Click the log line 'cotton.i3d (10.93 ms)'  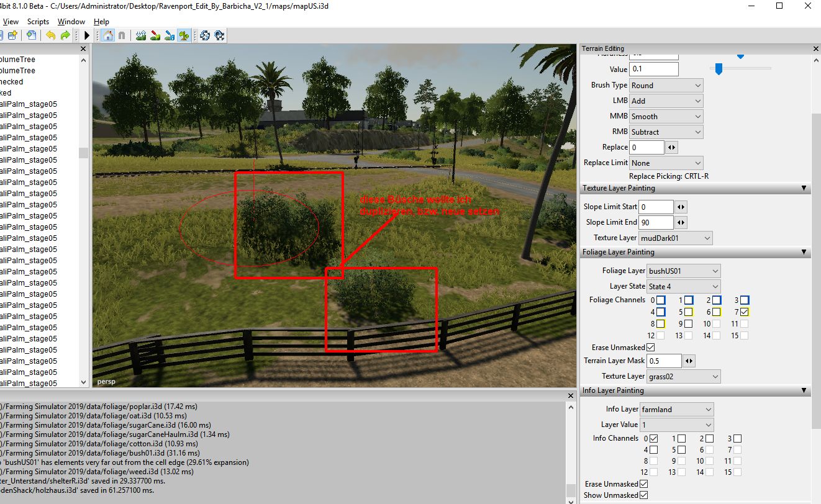click(x=99, y=444)
